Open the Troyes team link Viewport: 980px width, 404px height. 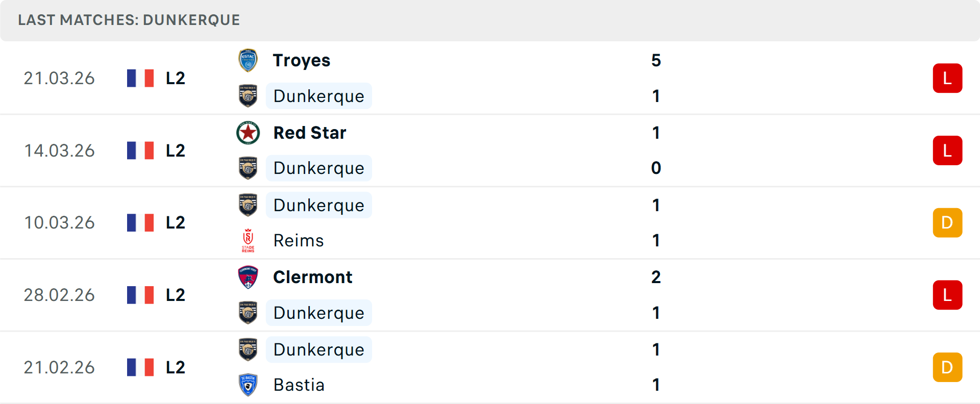click(x=302, y=61)
